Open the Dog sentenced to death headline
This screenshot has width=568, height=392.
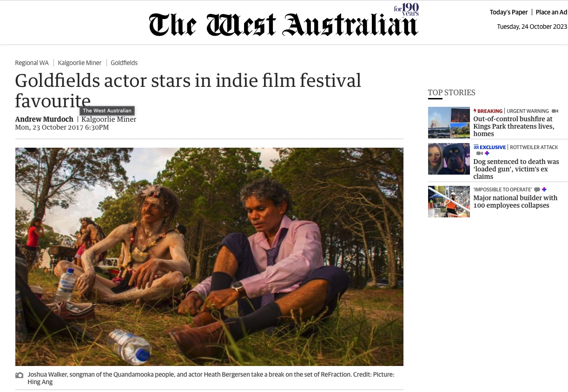click(516, 169)
